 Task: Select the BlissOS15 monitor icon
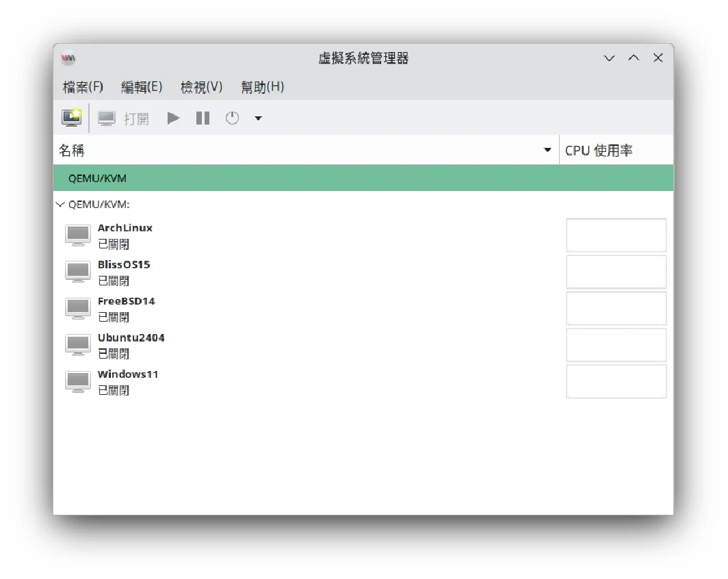[78, 272]
